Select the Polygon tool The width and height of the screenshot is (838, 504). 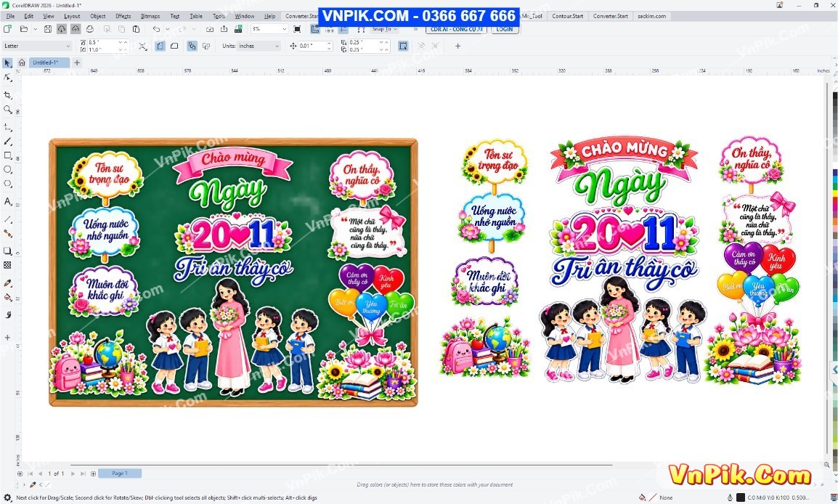(x=7, y=183)
